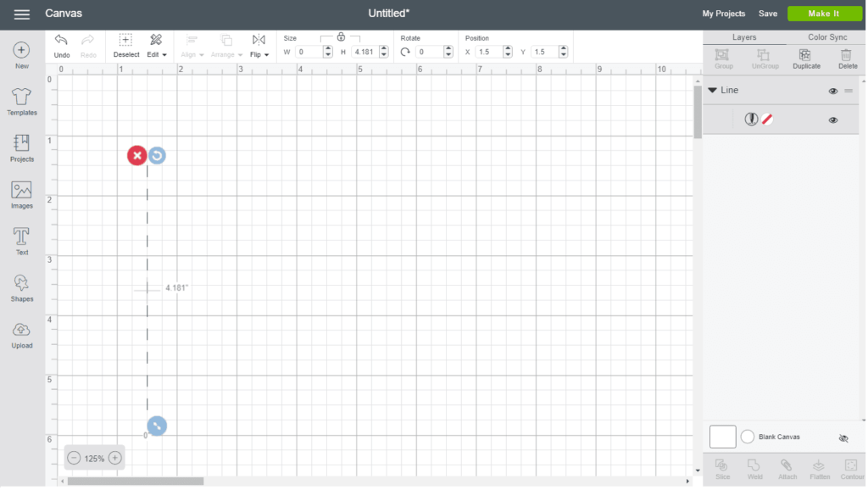The height and width of the screenshot is (490, 868).
Task: Hide the Line layer group
Action: (832, 91)
